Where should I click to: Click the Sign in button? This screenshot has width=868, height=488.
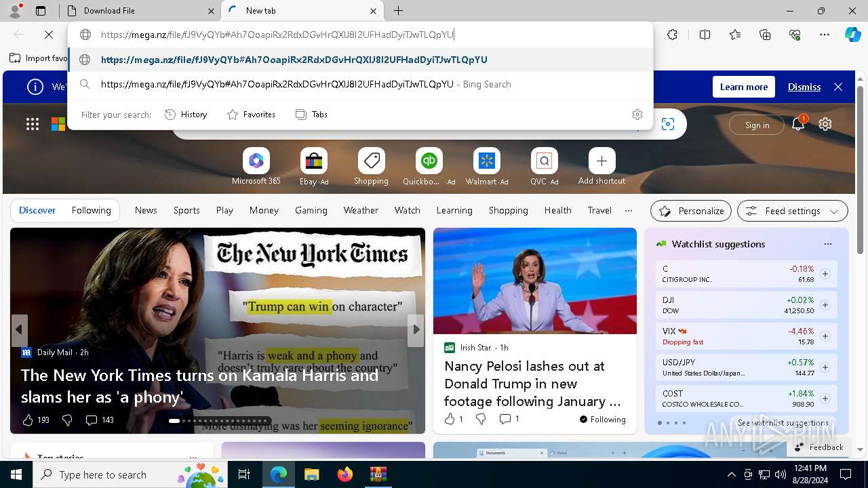click(757, 125)
